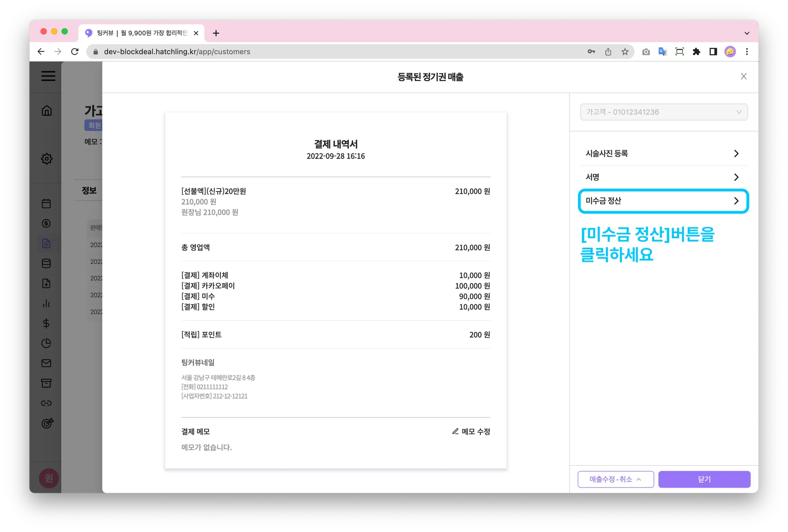Click 미수금 정산 menu item
Screen dimensions: 788x532
click(x=663, y=201)
